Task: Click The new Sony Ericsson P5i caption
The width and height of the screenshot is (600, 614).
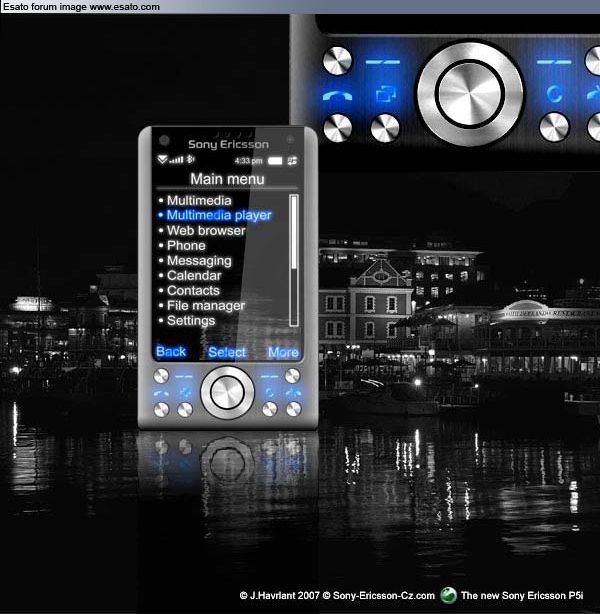Action: point(522,596)
